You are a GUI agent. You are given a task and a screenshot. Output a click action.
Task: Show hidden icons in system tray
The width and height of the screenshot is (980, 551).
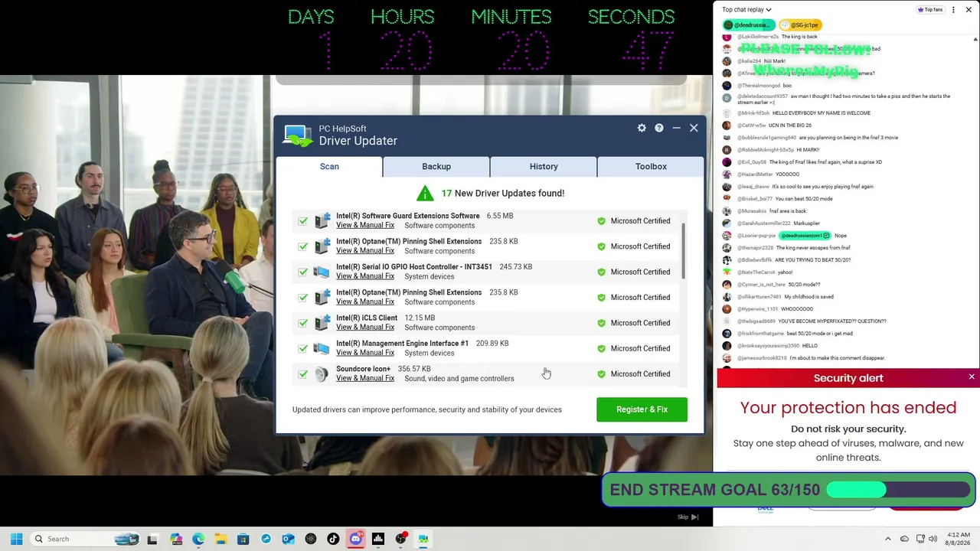pos(888,539)
